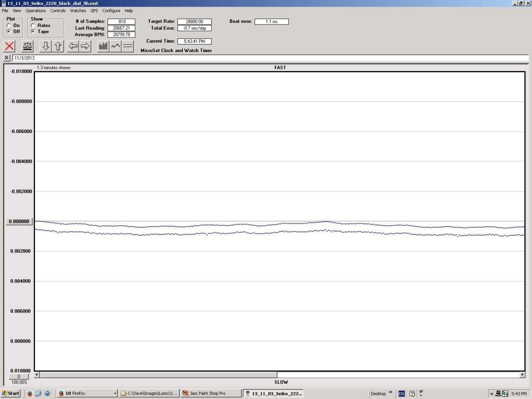Turn Plot On radio button

pos(9,25)
